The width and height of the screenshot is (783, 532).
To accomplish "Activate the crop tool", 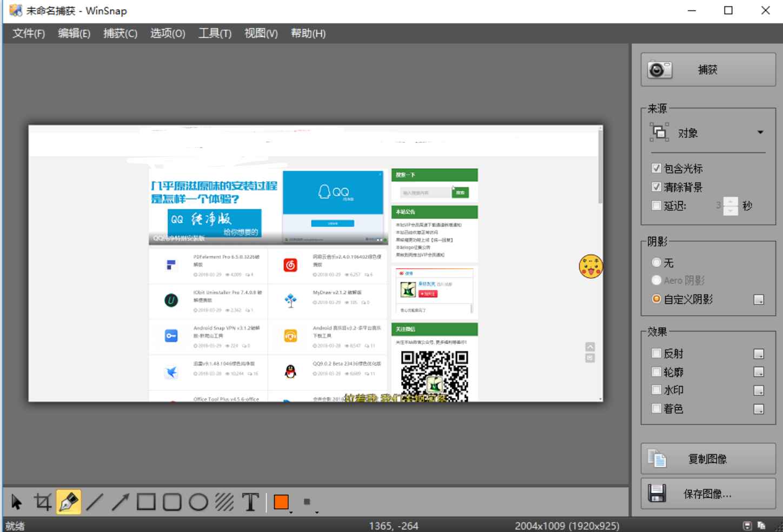I will [42, 502].
